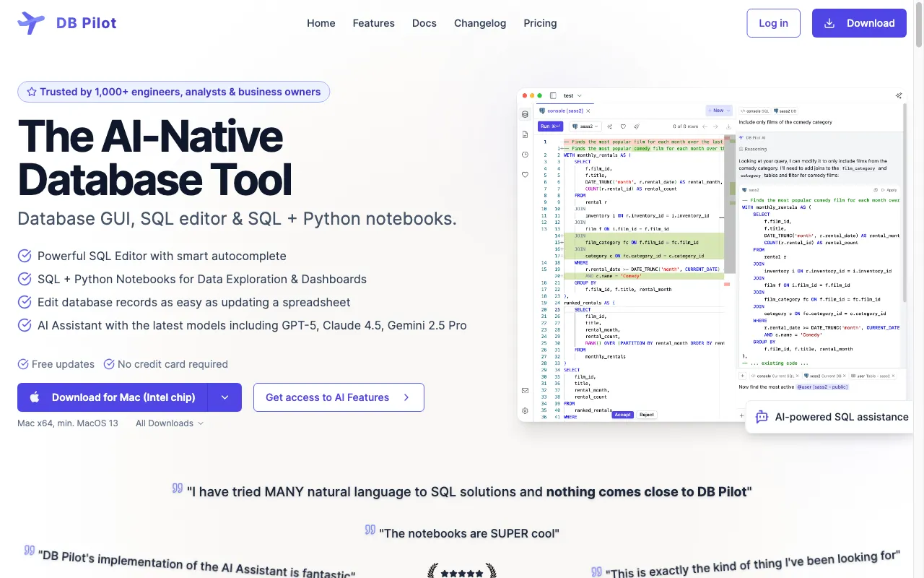Click the copy icon beside Apply

click(x=876, y=190)
